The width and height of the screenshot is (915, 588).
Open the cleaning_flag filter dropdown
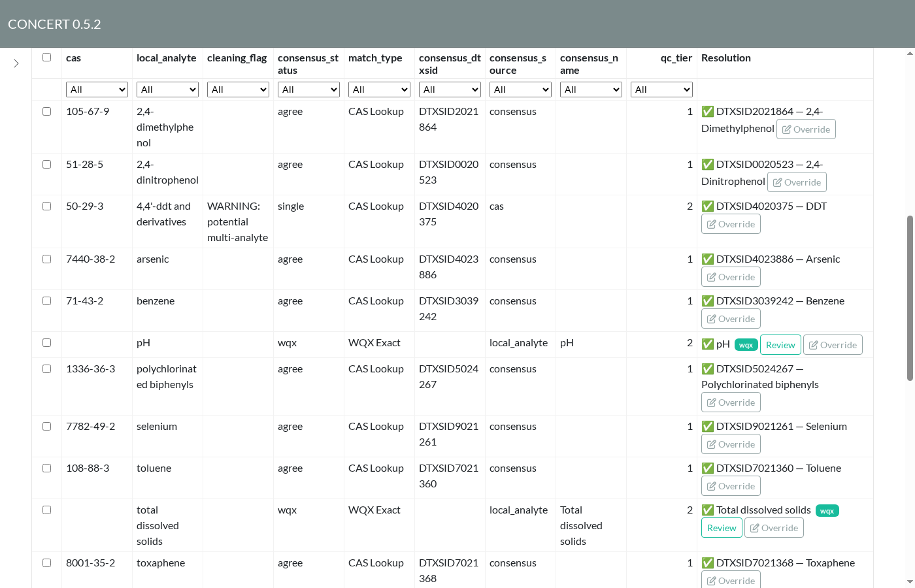coord(238,90)
